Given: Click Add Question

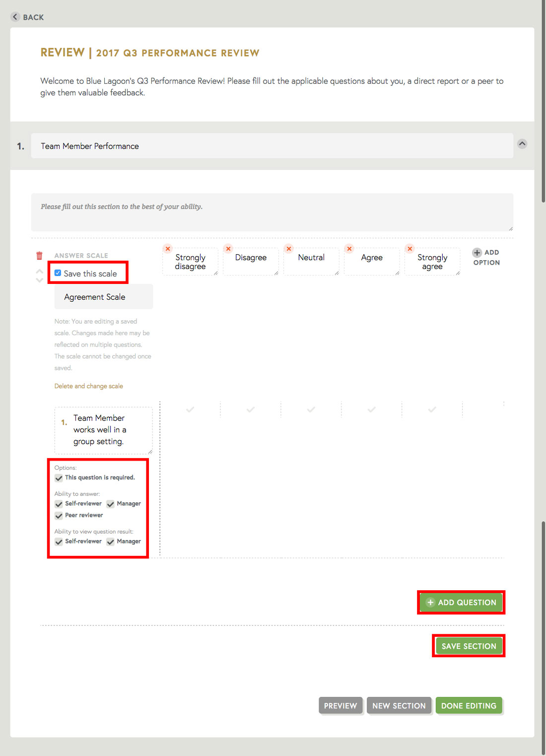Looking at the screenshot, I should pos(461,602).
